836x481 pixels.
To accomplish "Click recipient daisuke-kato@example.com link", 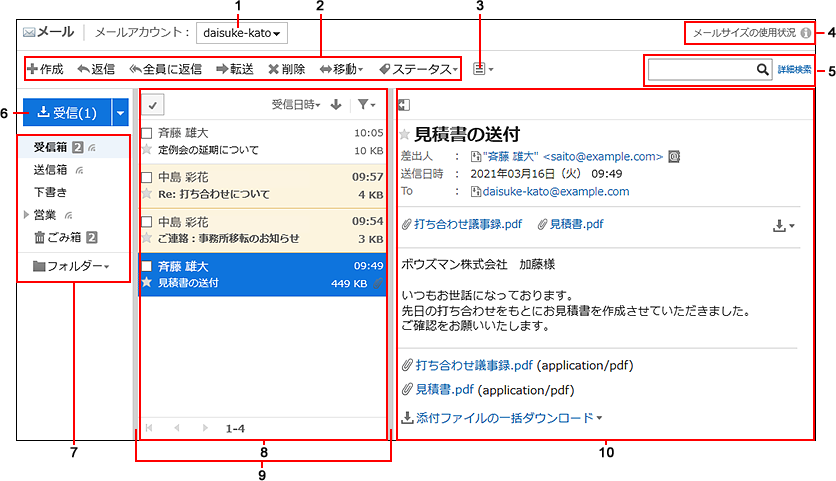I will (556, 191).
